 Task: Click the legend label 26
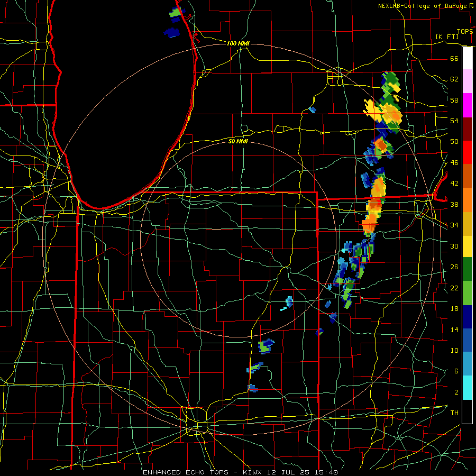(454, 267)
